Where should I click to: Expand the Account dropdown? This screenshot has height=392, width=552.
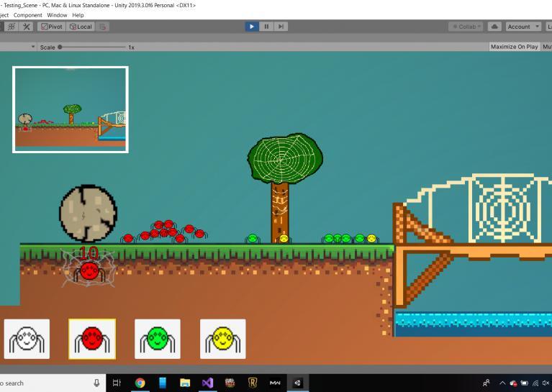click(522, 27)
